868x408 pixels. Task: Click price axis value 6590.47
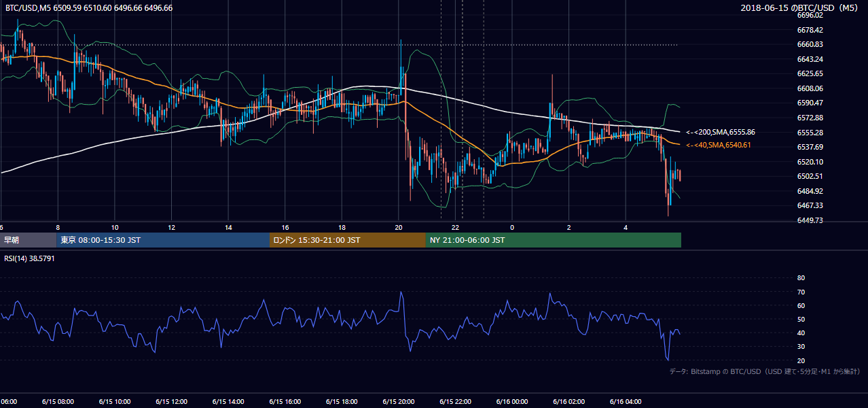point(810,103)
